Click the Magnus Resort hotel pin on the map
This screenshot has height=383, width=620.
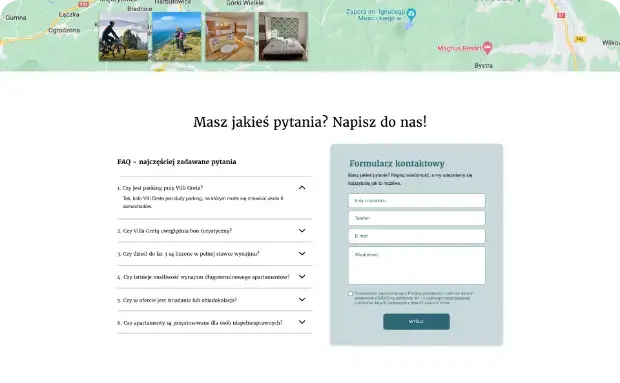coord(488,48)
